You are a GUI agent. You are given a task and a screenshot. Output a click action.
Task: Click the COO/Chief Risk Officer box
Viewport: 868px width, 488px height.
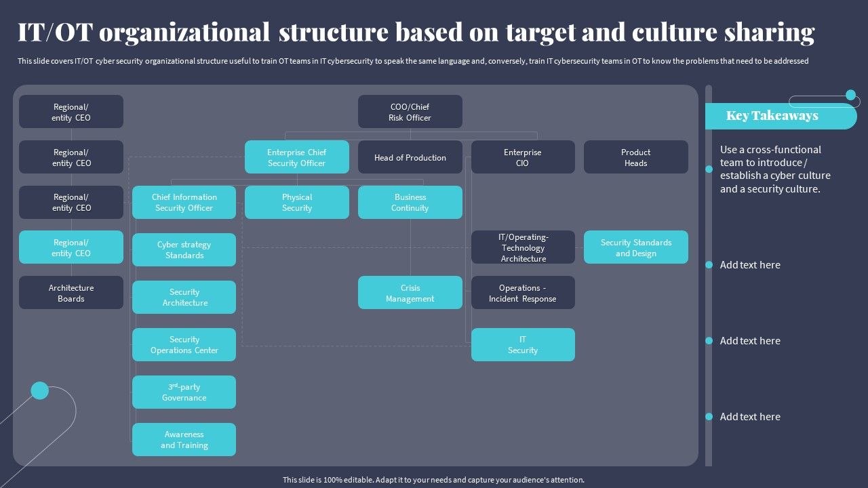pyautogui.click(x=410, y=112)
